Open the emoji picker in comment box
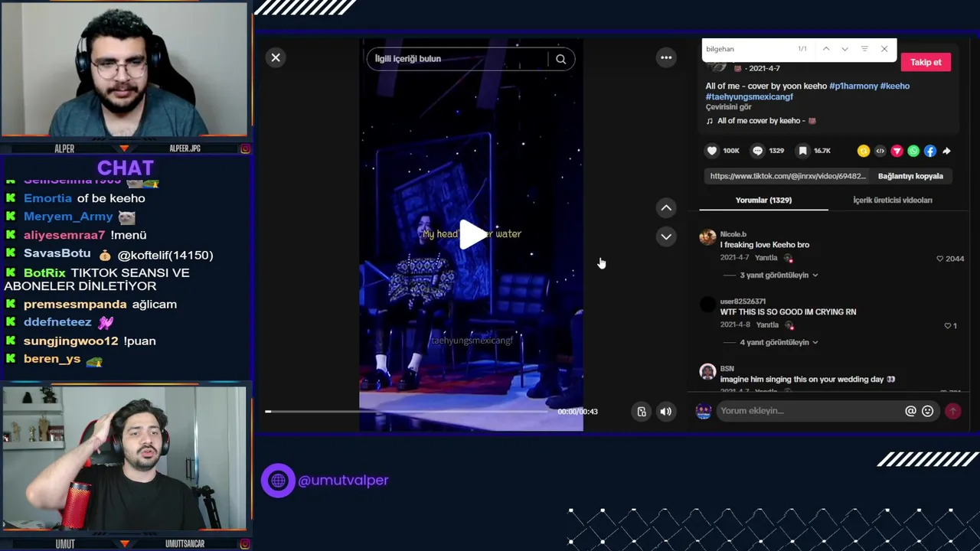The image size is (980, 551). point(927,411)
